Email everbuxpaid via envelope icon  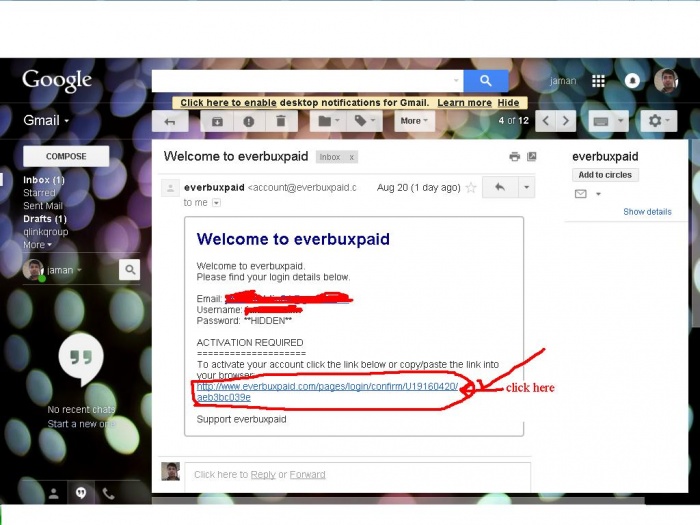(x=580, y=194)
